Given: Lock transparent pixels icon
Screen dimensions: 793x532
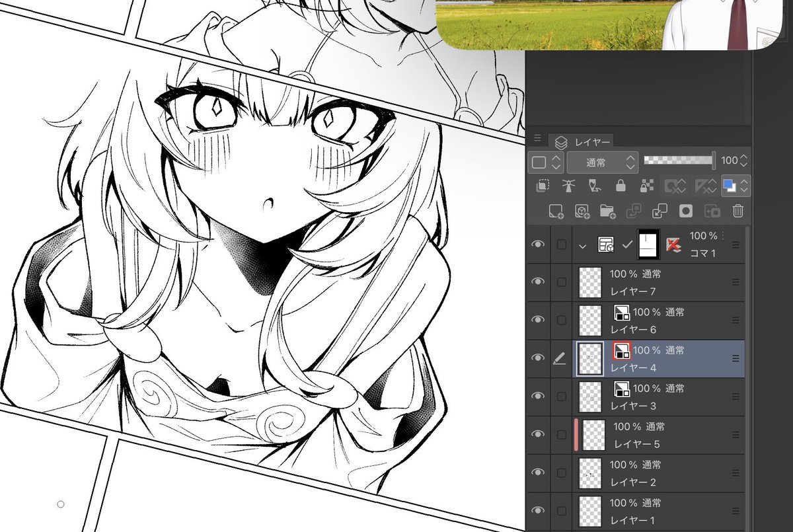Looking at the screenshot, I should pyautogui.click(x=646, y=186).
